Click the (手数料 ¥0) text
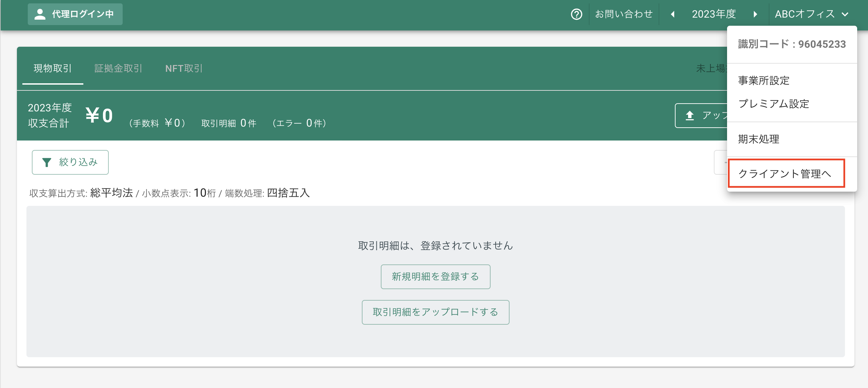Image resolution: width=868 pixels, height=388 pixels. point(157,123)
